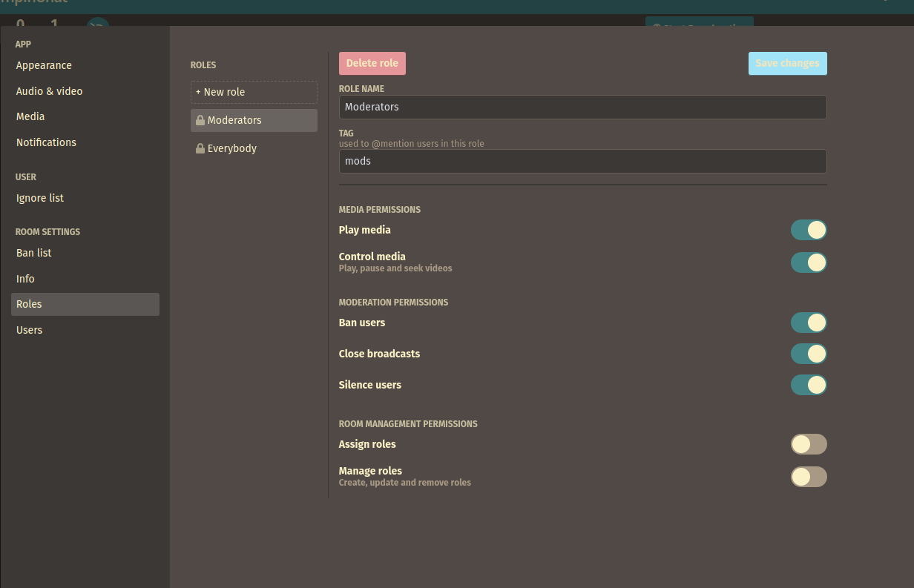Click the Media Permissions heading

[380, 210]
